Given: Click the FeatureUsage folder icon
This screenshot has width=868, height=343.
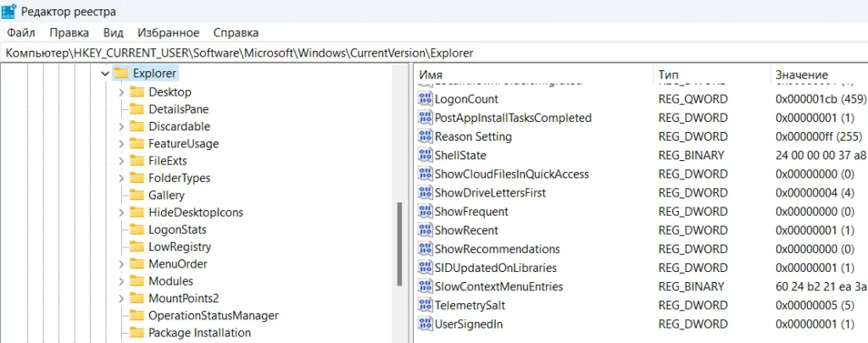Looking at the screenshot, I should tap(136, 143).
